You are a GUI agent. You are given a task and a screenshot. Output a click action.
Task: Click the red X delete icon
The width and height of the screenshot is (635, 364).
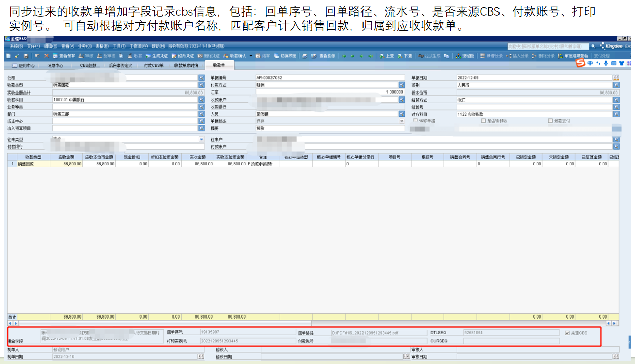[47, 55]
